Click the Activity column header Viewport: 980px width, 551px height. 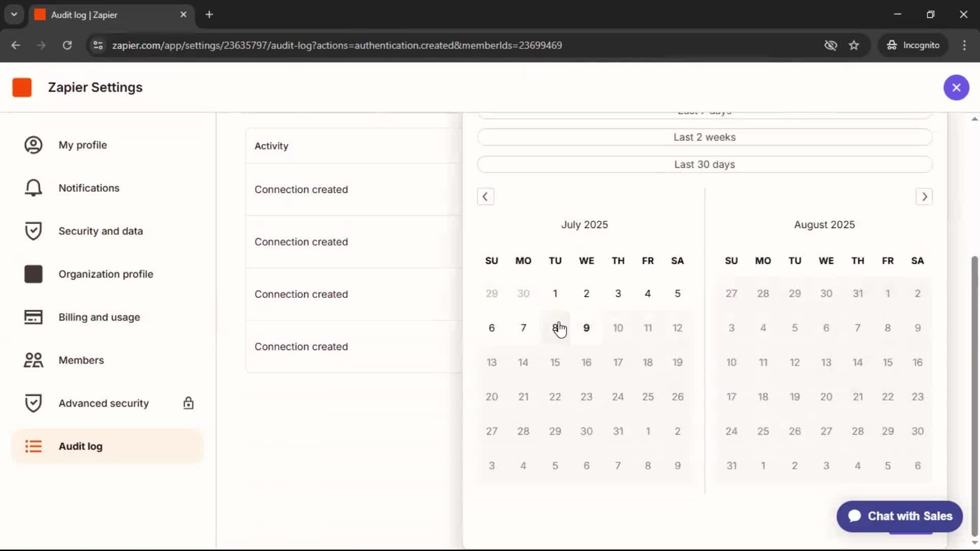(x=271, y=146)
